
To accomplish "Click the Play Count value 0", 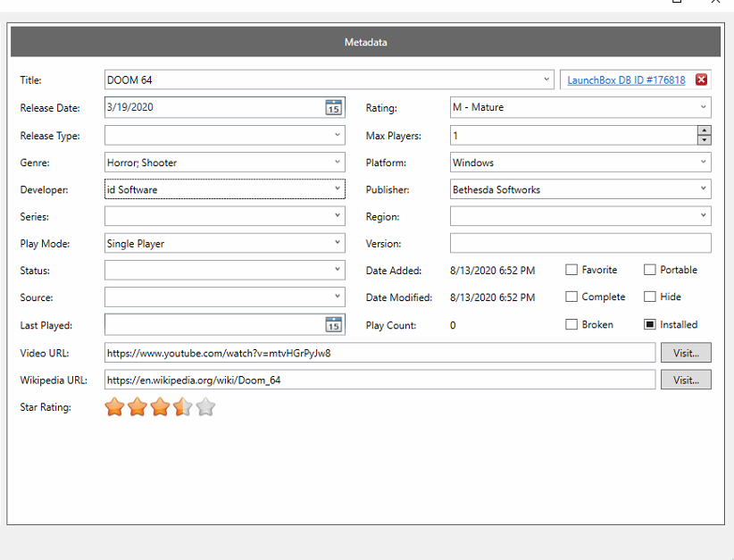I will (x=453, y=325).
